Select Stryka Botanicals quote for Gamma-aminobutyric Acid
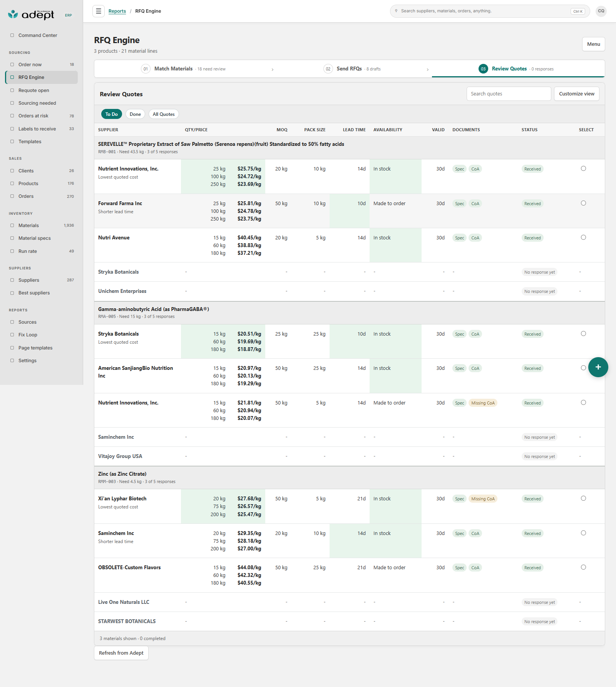 (x=583, y=334)
